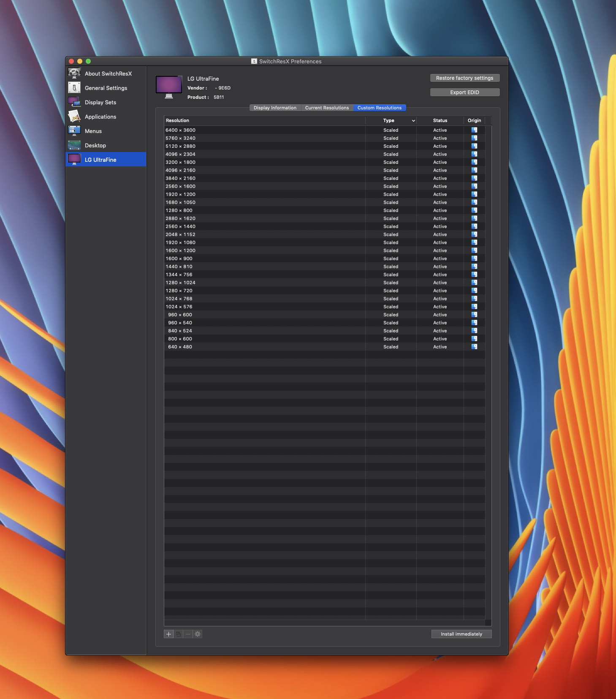
Task: Select LG UltraFine in the sidebar
Action: tap(106, 159)
